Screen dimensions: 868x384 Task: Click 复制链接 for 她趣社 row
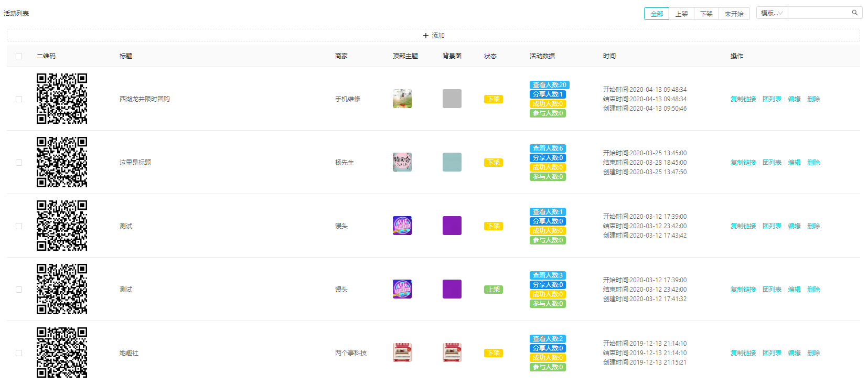(x=743, y=353)
